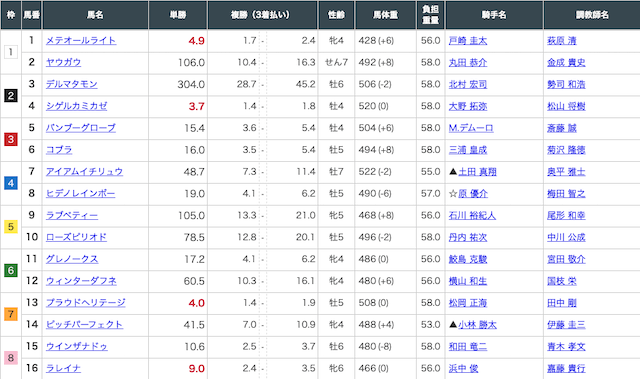Click the 馬体重 column header
Screen dimensions: 640x379
385,15
